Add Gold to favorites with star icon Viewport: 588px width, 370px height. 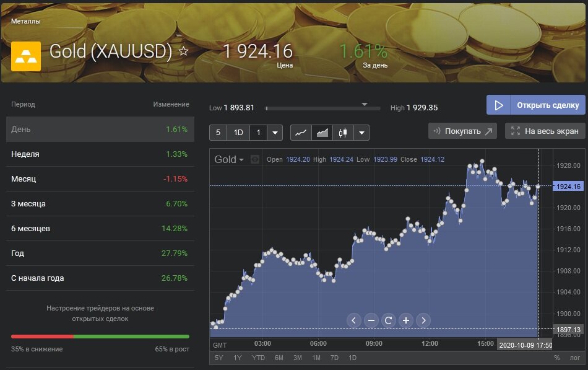(183, 51)
